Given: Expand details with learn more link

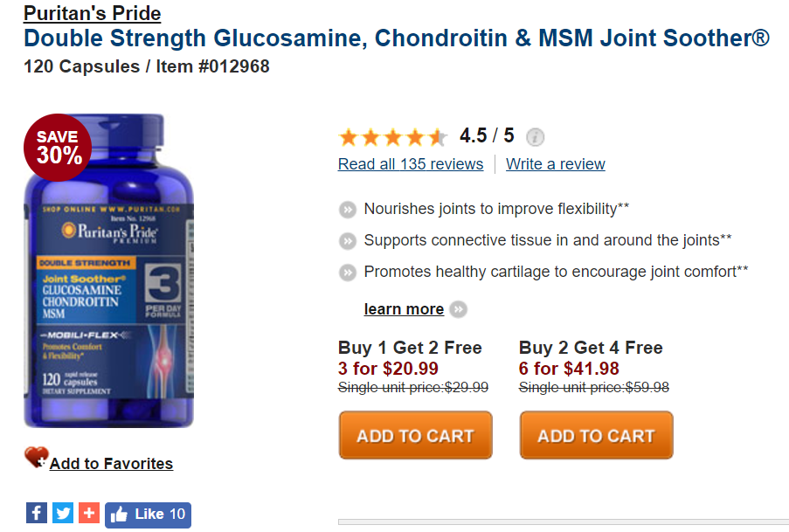Looking at the screenshot, I should [404, 309].
